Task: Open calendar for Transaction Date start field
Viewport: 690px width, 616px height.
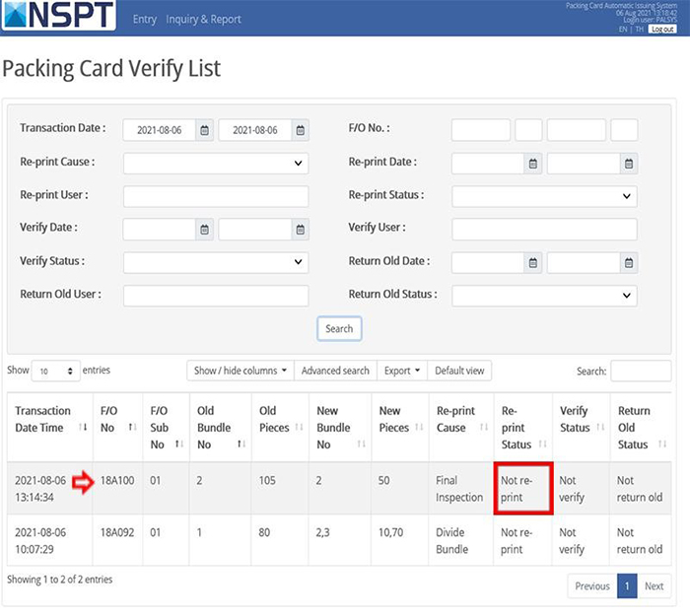Action: pos(204,130)
